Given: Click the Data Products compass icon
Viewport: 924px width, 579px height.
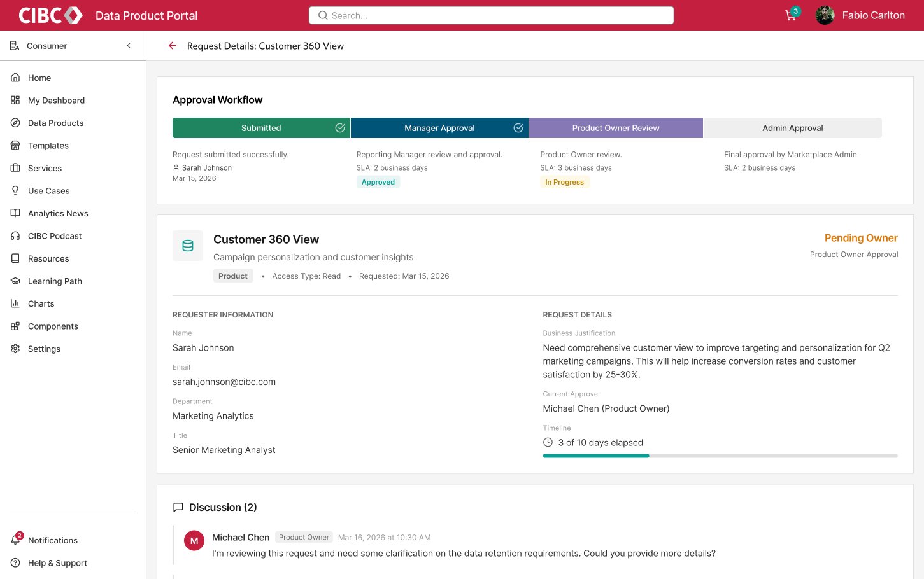Looking at the screenshot, I should point(15,123).
